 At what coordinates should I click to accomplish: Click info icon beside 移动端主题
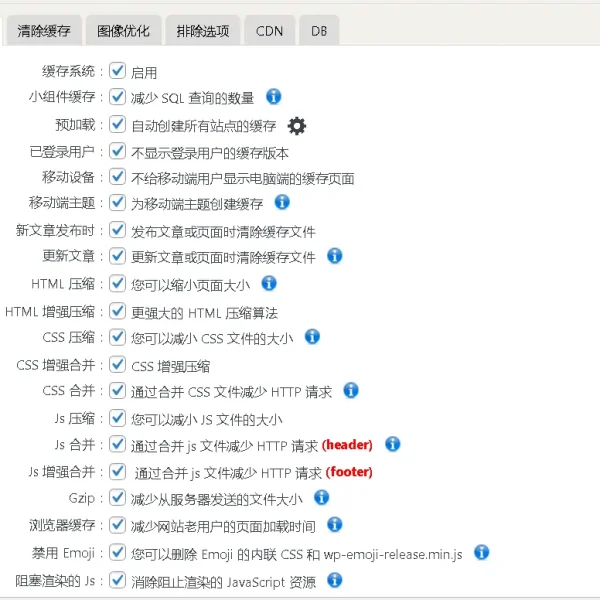tap(282, 202)
